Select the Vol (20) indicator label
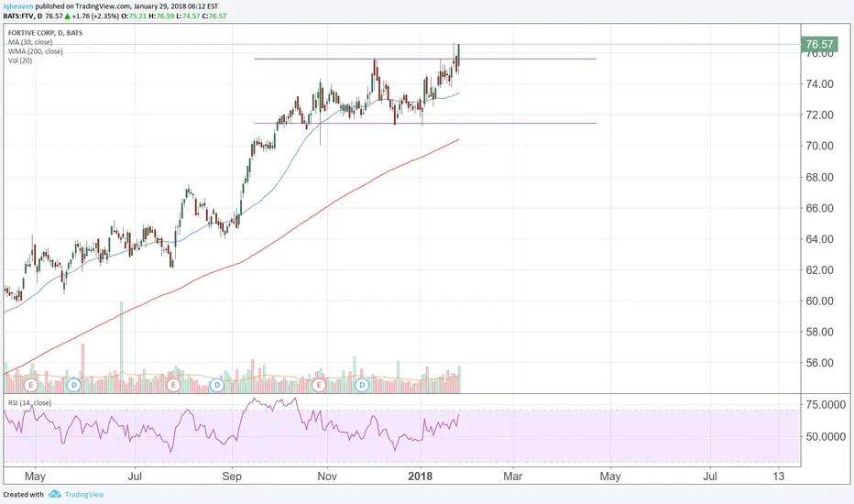Viewport: 854px width, 504px height. 20,60
